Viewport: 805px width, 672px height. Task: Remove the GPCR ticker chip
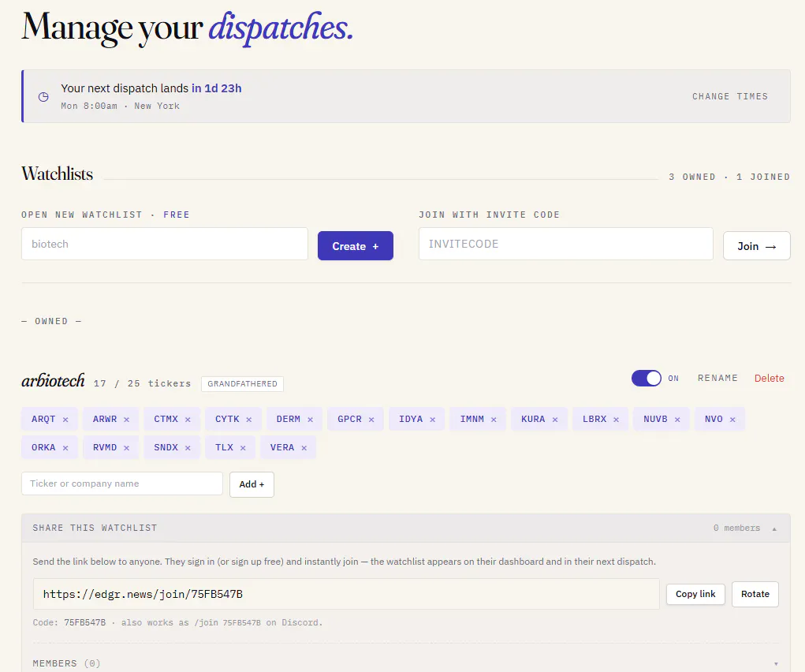coord(371,420)
